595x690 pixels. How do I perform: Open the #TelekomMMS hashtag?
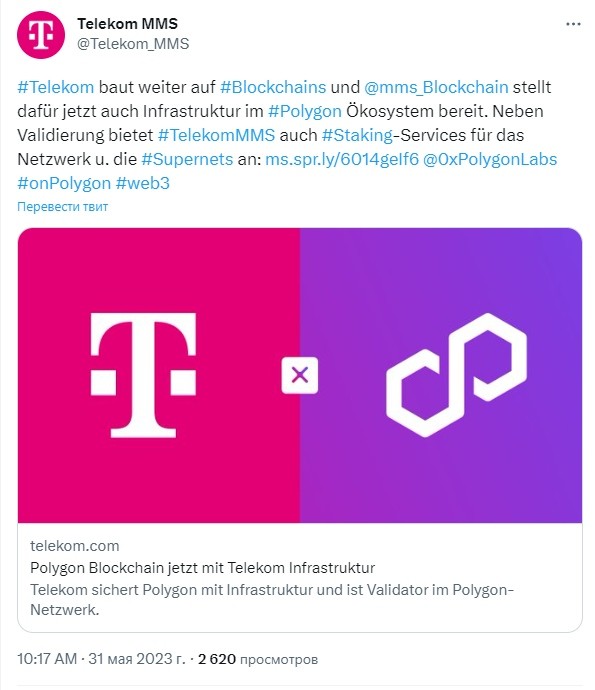point(216,135)
